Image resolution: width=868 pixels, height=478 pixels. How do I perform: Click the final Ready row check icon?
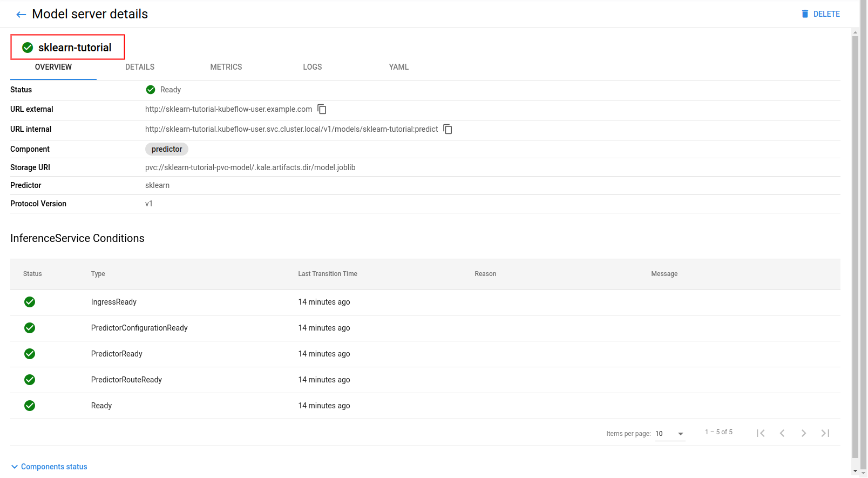pos(30,406)
